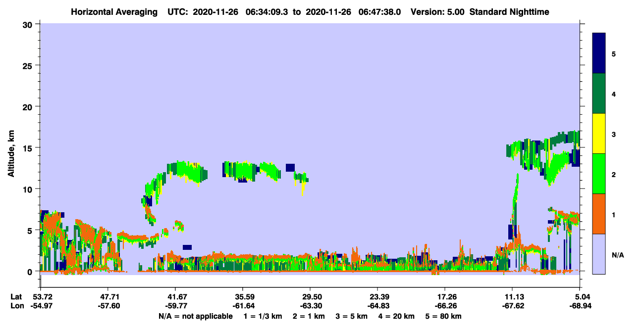Click the 'Version: 5.00' text
Image resolution: width=644 pixels, height=330 pixels.
tap(437, 12)
